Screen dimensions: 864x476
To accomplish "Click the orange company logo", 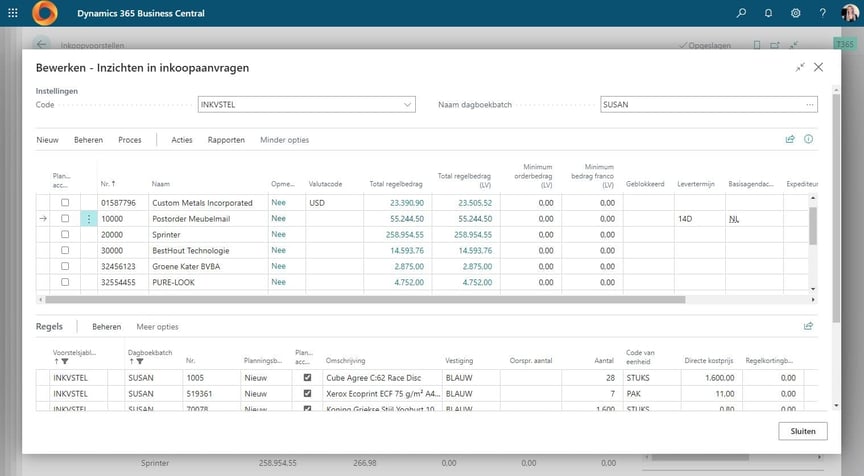I will [x=45, y=13].
